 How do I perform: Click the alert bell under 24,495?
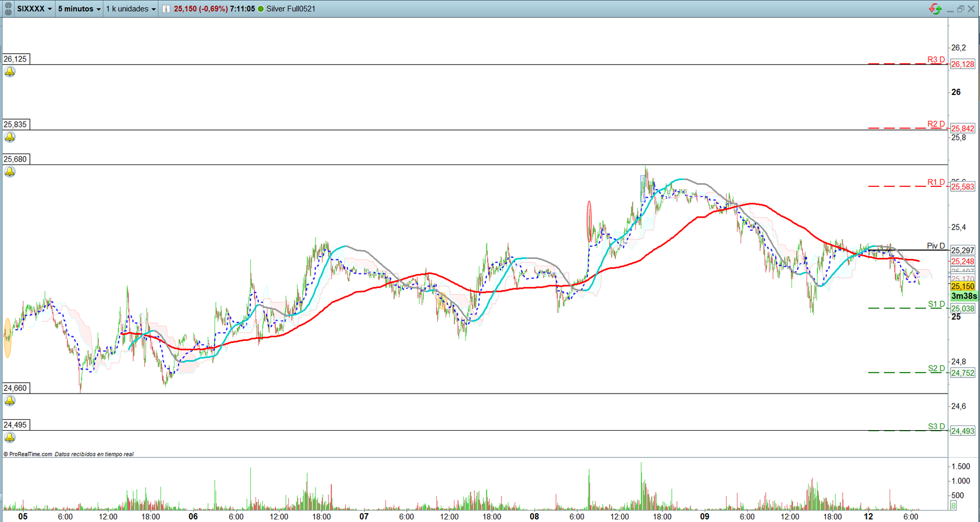point(10,437)
